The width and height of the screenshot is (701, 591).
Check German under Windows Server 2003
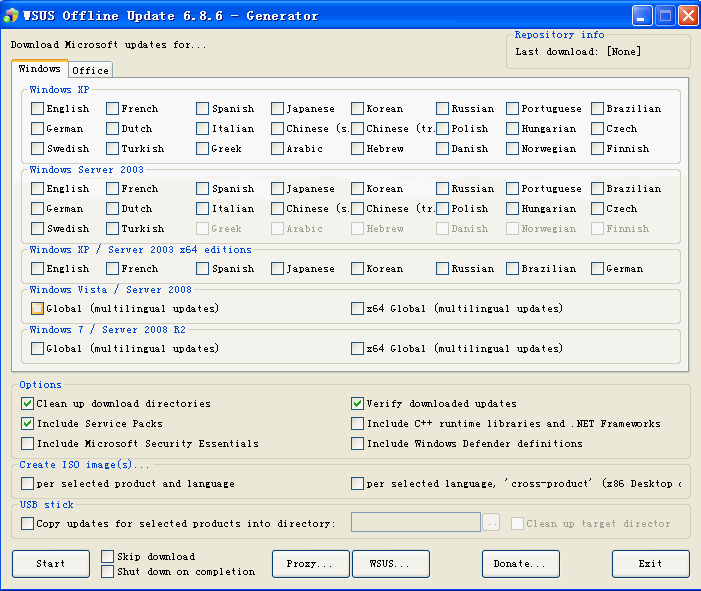pyautogui.click(x=38, y=209)
